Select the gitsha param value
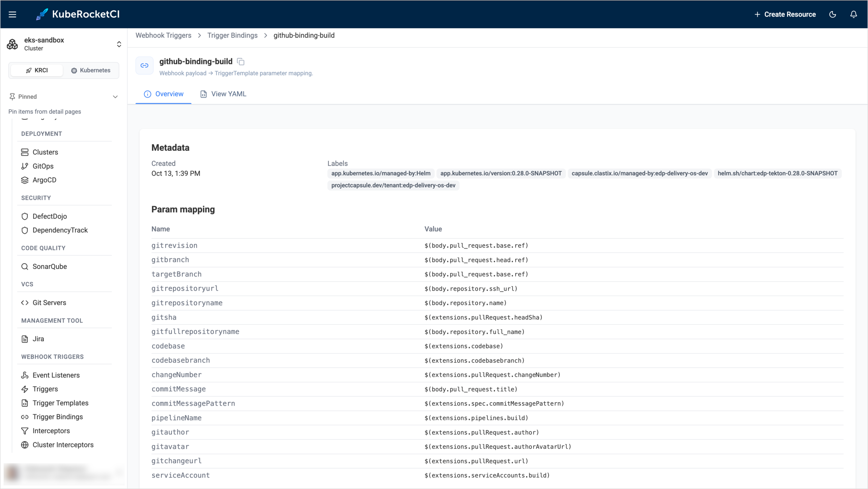This screenshot has height=489, width=868. pos(484,317)
